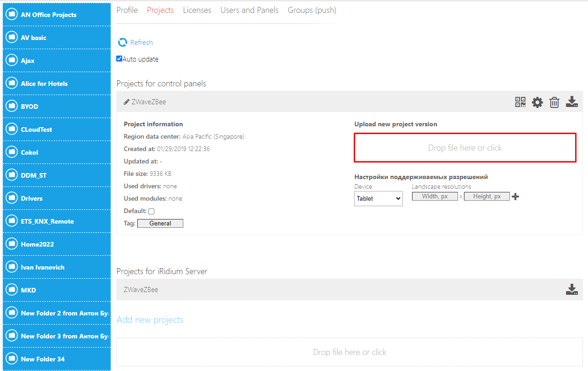Check the Default project checkbox
Screen dimensions: 588x371
pyautogui.click(x=152, y=211)
